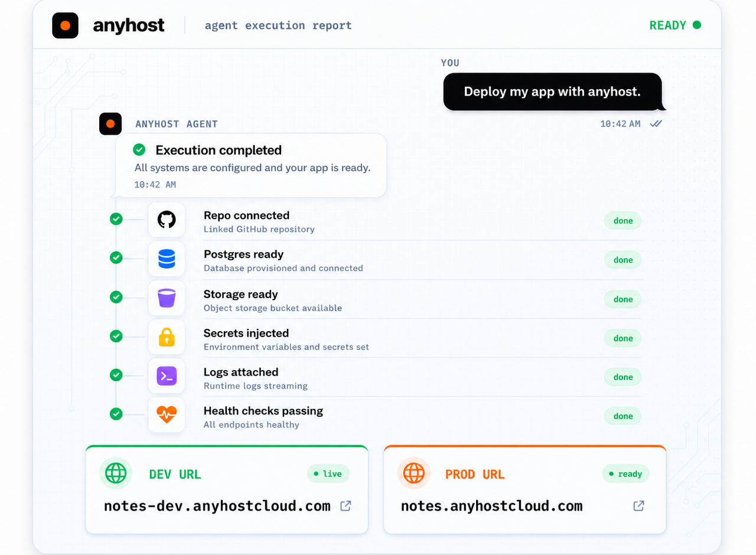Viewport: 756px width, 555px height.
Task: Click the 'anyhost' brand name
Action: point(129,25)
